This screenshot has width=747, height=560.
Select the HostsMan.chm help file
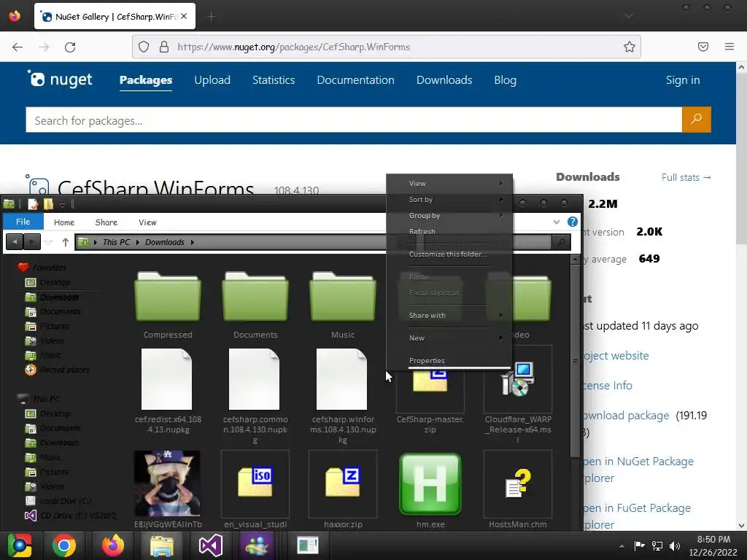point(518,489)
